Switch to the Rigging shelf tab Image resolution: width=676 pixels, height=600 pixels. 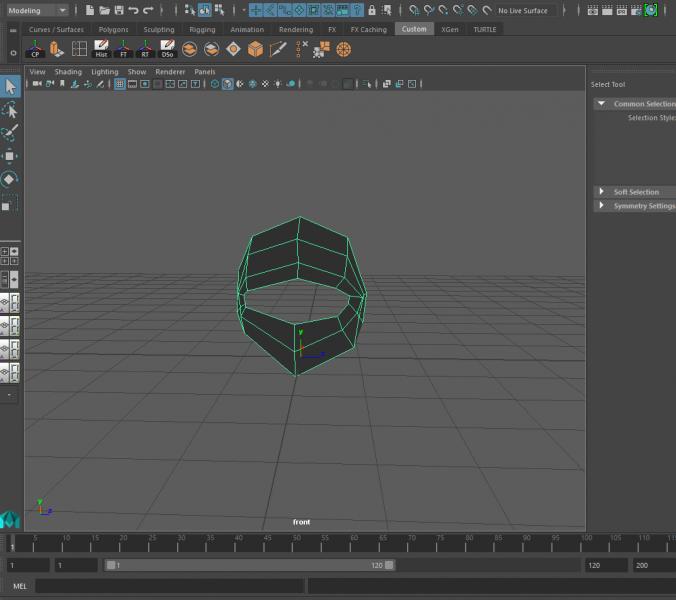202,30
